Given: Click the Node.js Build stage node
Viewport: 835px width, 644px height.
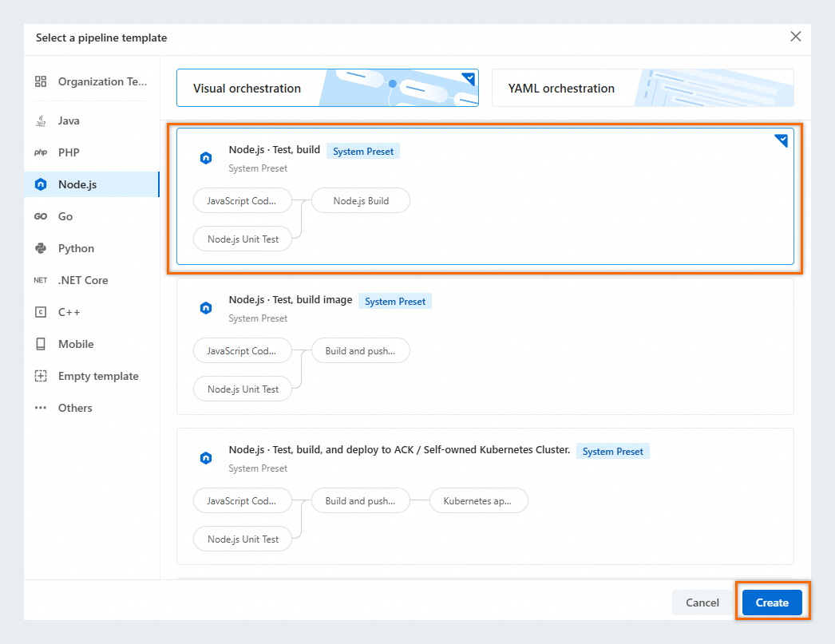Looking at the screenshot, I should [361, 201].
